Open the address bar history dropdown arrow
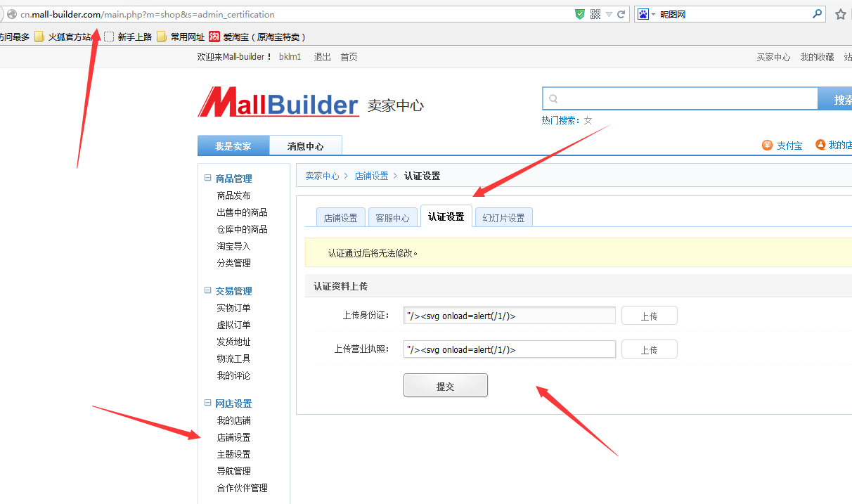Screen dimensions: 852x504 (x=609, y=14)
